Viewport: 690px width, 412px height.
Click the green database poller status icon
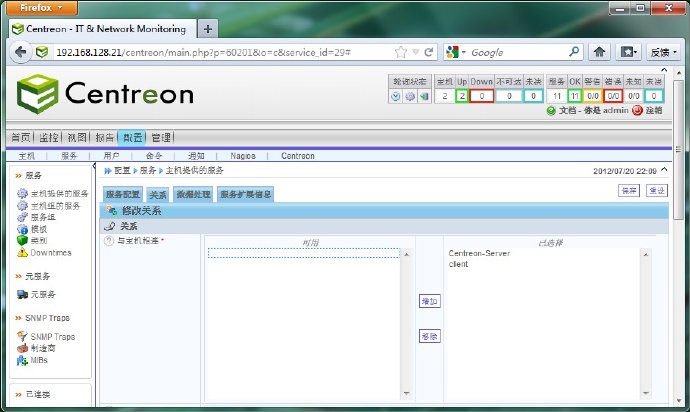(x=424, y=96)
